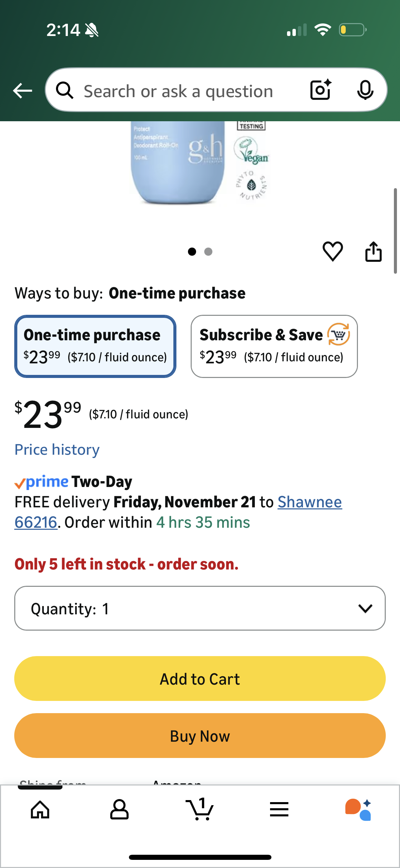
Task: Change delivery location Shawnee 66216
Action: 309,502
